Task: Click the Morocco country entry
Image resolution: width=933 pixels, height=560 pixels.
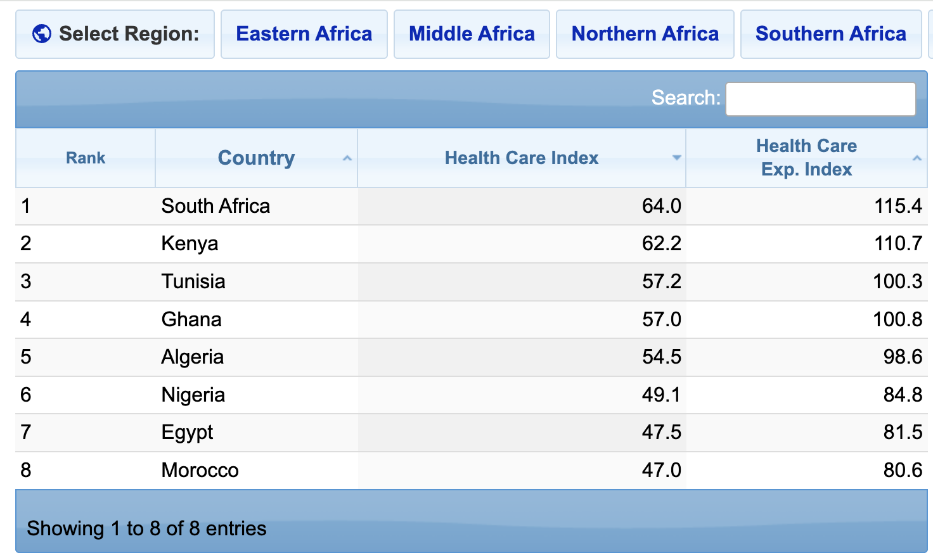Action: (x=200, y=470)
